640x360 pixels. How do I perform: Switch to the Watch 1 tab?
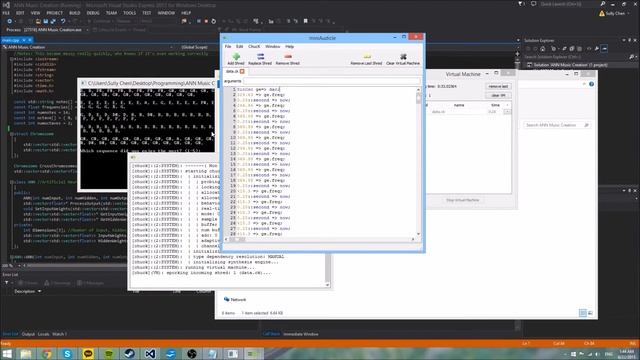coord(59,334)
